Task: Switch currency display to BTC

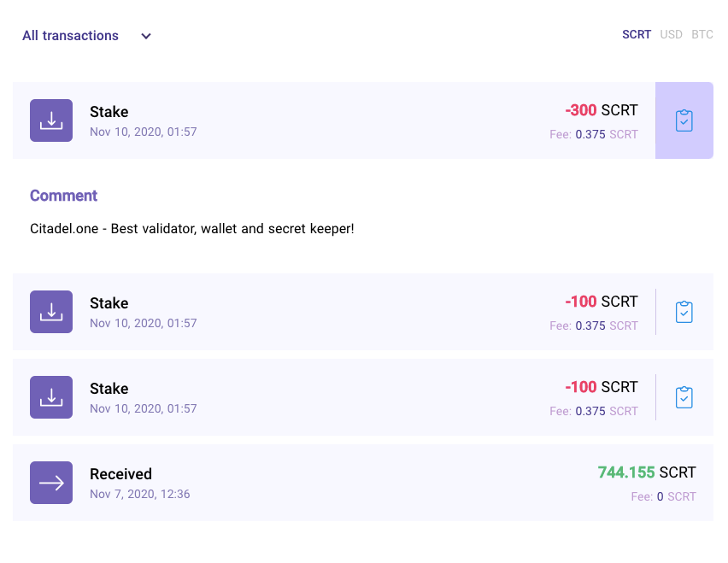Action: [x=702, y=35]
